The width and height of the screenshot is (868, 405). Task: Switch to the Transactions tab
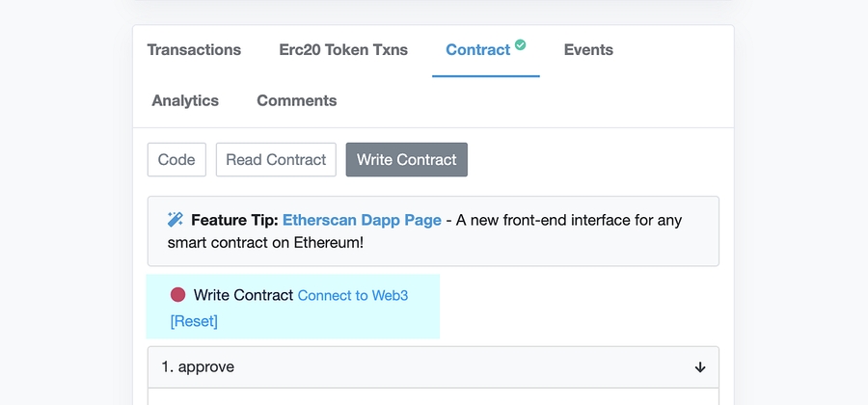194,50
